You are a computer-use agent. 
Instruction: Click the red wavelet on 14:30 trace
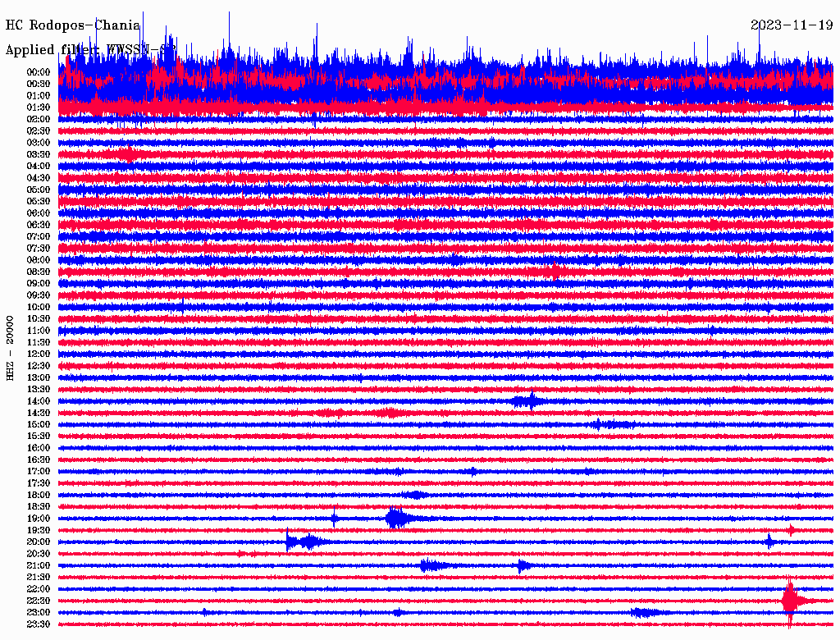point(388,413)
